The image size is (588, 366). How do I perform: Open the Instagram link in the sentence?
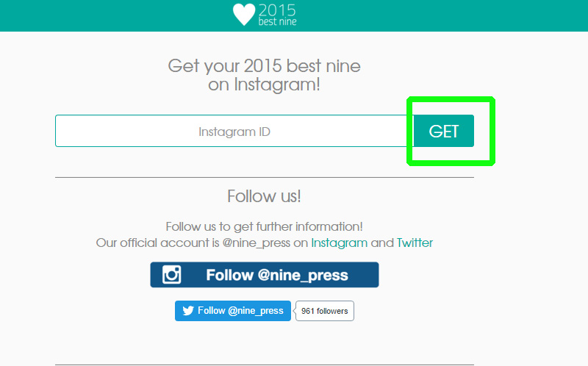coord(339,243)
